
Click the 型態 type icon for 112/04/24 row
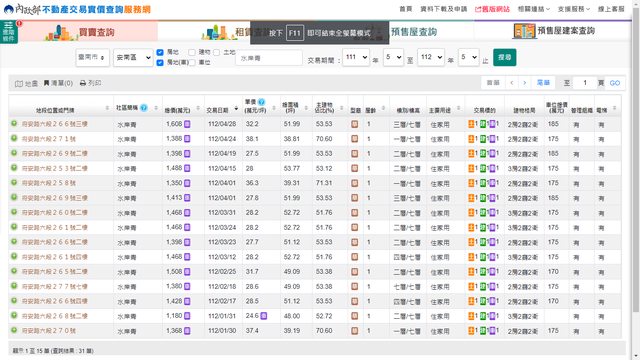354,139
